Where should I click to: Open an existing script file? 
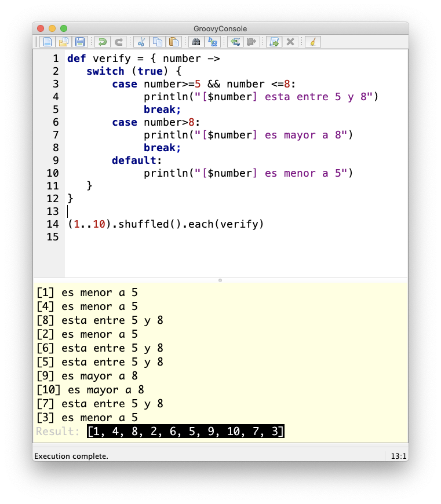coord(64,42)
